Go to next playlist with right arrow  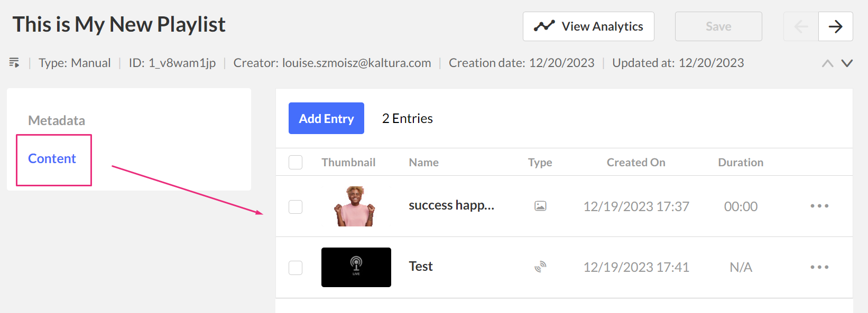[x=835, y=26]
